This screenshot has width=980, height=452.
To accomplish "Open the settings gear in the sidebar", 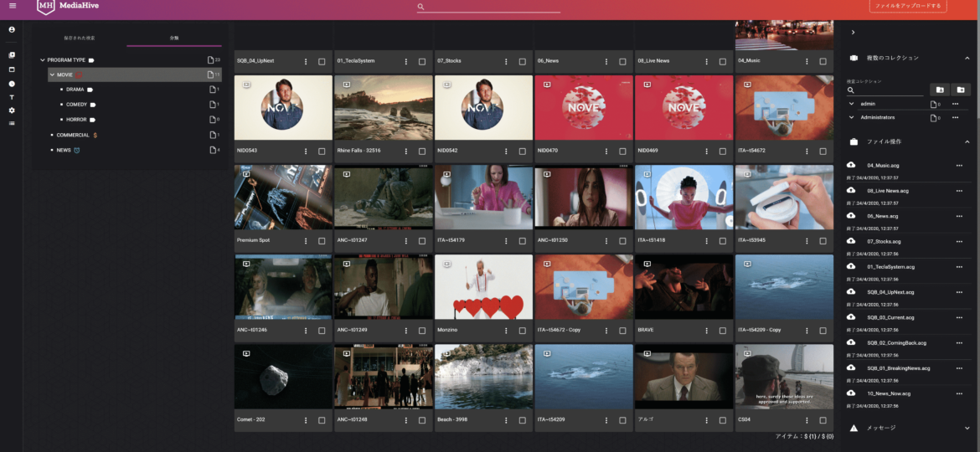I will (x=12, y=110).
